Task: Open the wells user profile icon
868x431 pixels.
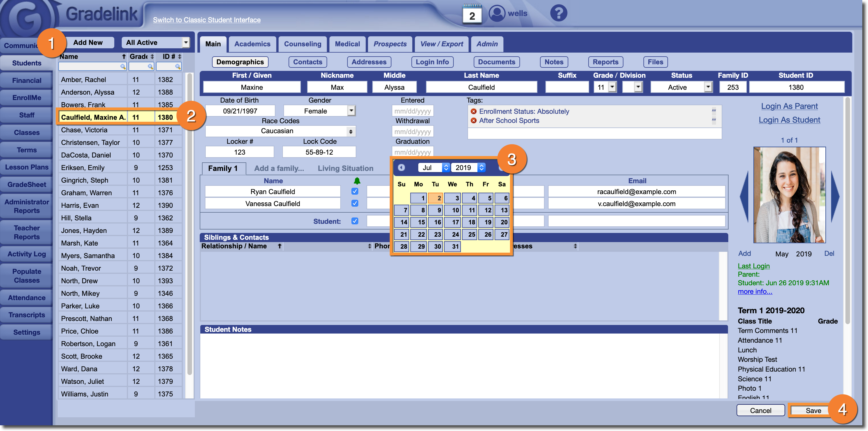Action: pyautogui.click(x=497, y=13)
